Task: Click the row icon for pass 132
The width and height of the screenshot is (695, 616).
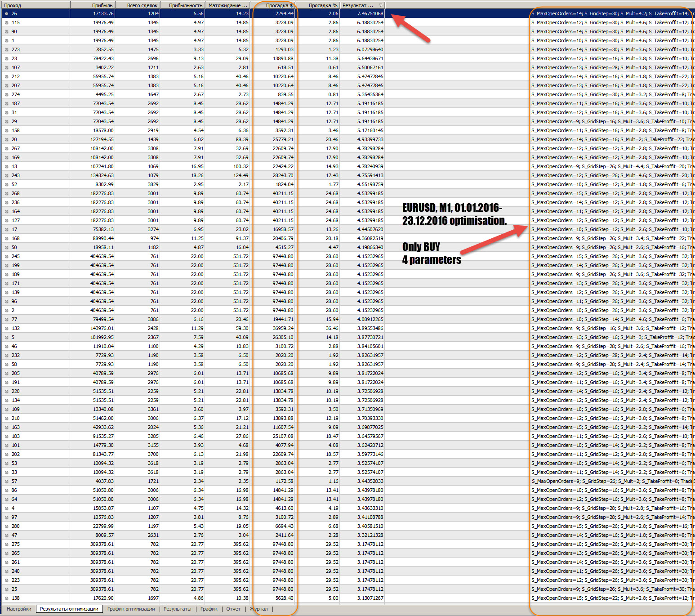Action: click(x=6, y=328)
